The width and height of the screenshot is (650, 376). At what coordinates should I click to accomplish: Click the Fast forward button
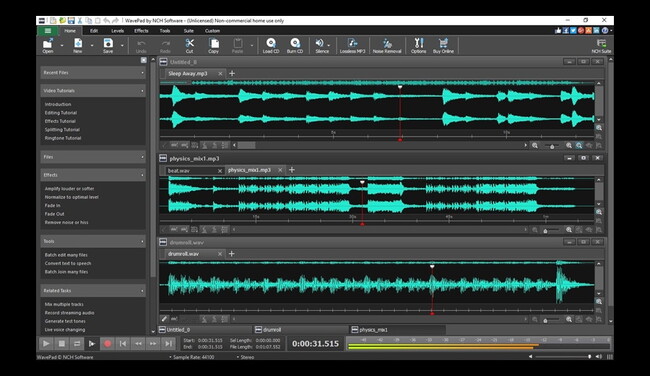pyautogui.click(x=153, y=343)
